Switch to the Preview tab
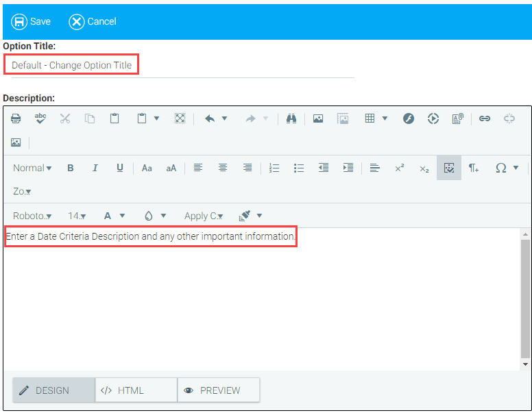Screen dimensions: 532x413 [219, 390]
